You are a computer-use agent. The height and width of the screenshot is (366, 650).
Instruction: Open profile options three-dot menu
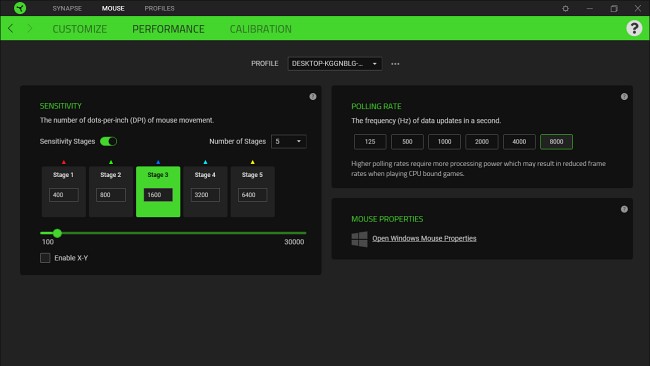[x=395, y=64]
